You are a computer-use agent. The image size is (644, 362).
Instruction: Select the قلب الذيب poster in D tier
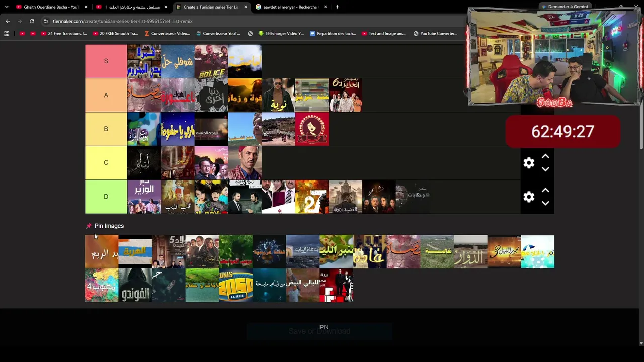178,197
